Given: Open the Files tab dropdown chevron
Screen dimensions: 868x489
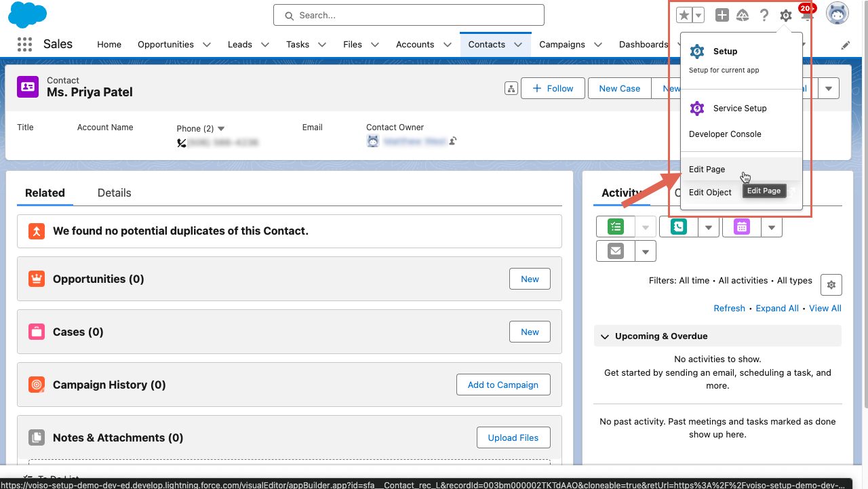Looking at the screenshot, I should coord(374,45).
